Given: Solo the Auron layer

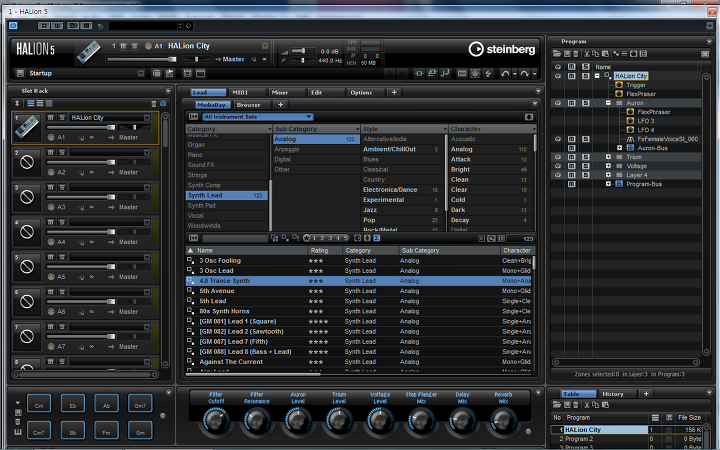Looking at the screenshot, I should (x=585, y=103).
